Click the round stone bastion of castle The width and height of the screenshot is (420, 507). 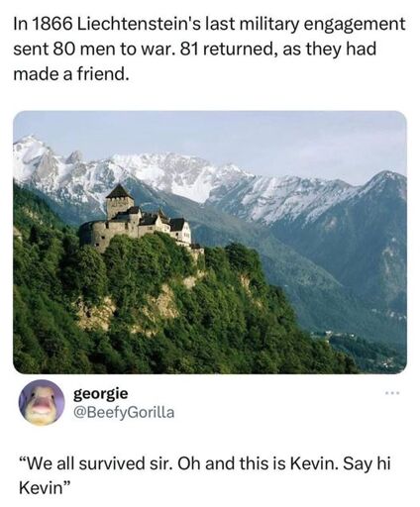click(x=94, y=235)
